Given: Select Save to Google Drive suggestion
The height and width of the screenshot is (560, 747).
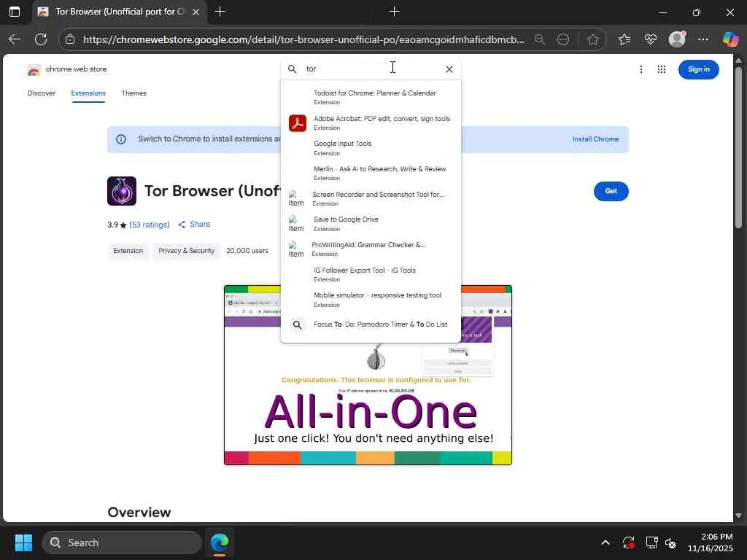Looking at the screenshot, I should 371,224.
